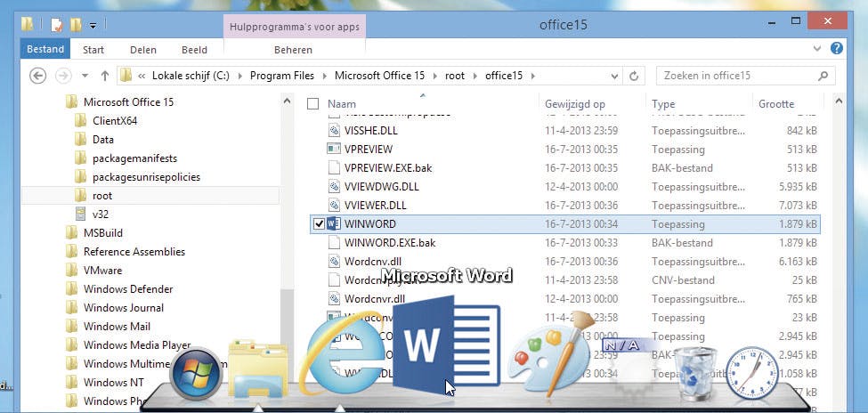Image resolution: width=868 pixels, height=413 pixels.
Task: Select the Data folder in tree
Action: tap(103, 140)
